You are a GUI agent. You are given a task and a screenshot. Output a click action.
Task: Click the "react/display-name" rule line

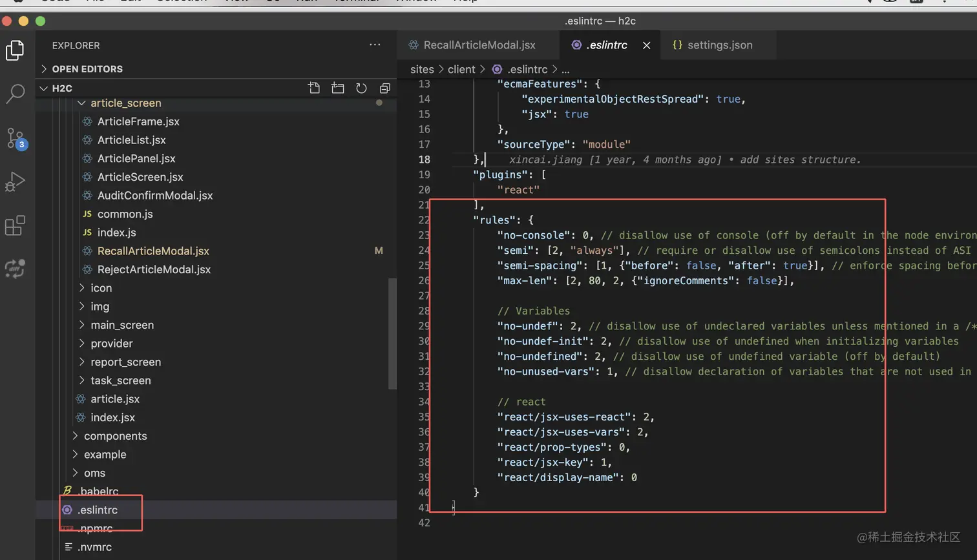pos(567,478)
